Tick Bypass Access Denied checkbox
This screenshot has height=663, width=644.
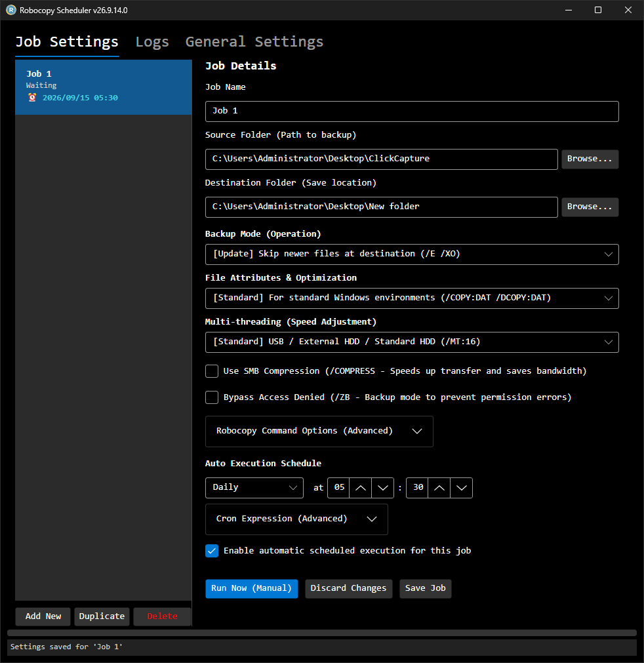[212, 397]
